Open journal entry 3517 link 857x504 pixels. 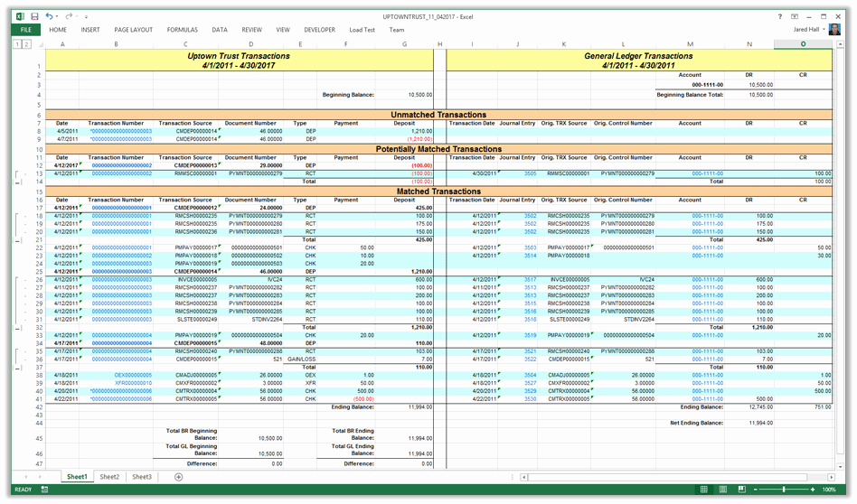[x=530, y=280]
